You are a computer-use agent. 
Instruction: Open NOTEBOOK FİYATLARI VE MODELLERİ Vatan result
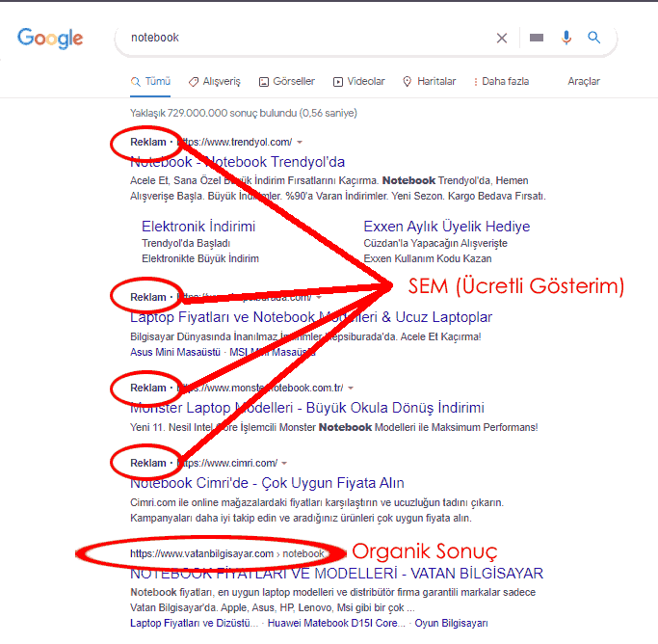pos(336,573)
